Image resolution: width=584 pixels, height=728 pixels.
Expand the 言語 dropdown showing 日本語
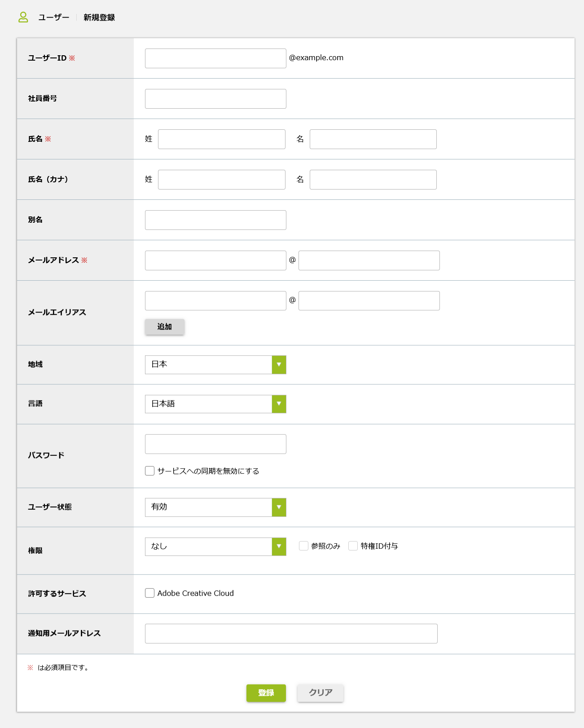coord(215,404)
